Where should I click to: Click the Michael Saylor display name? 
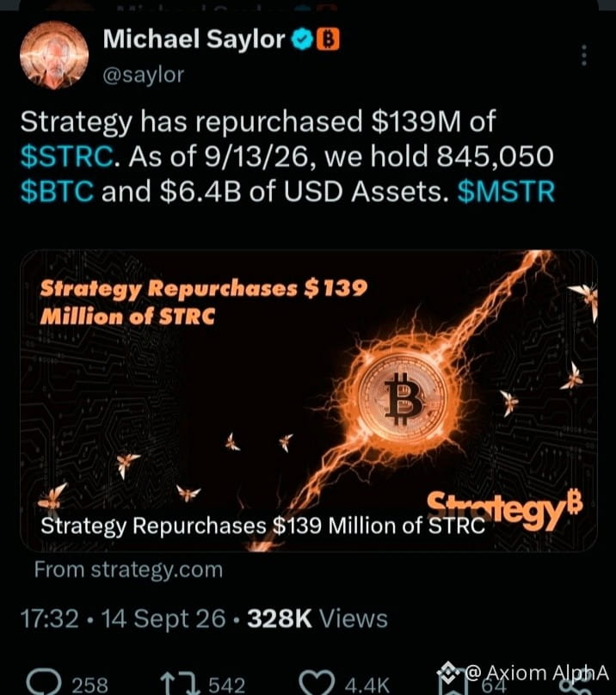(x=194, y=39)
